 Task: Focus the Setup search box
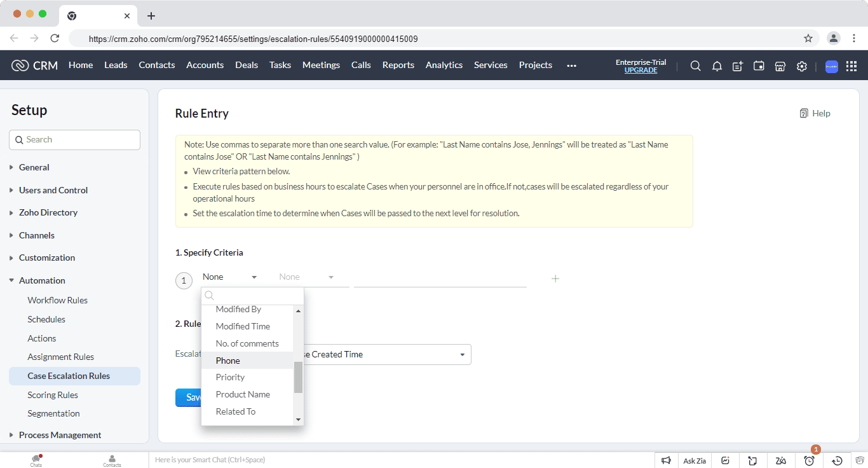74,140
